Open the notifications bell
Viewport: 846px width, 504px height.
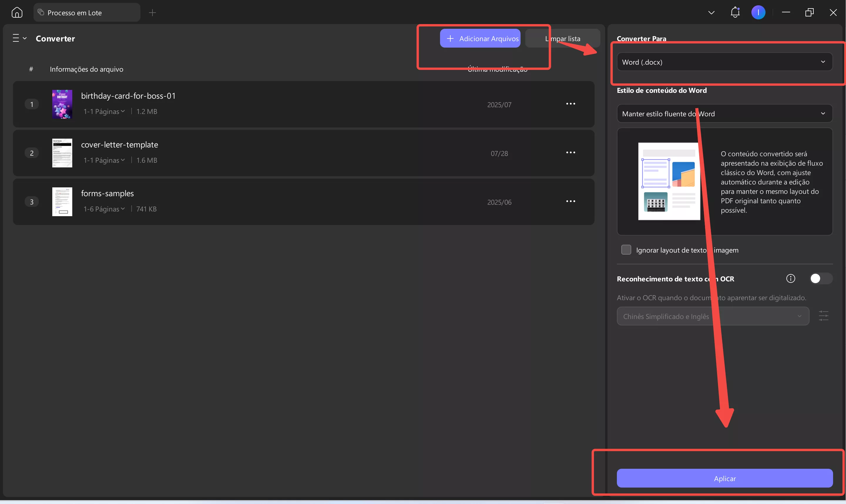[x=735, y=12]
